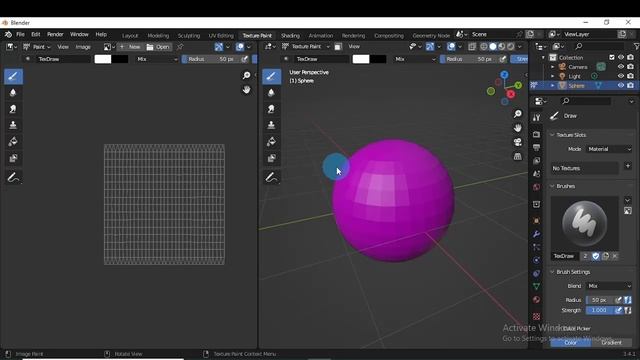Open the File menu
The width and height of the screenshot is (640, 360).
point(20,35)
